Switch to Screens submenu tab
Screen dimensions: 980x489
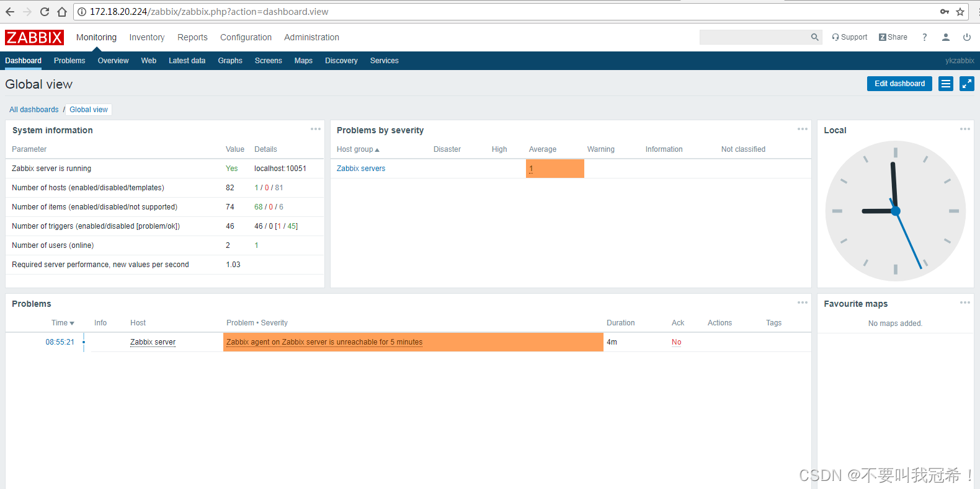pos(269,61)
